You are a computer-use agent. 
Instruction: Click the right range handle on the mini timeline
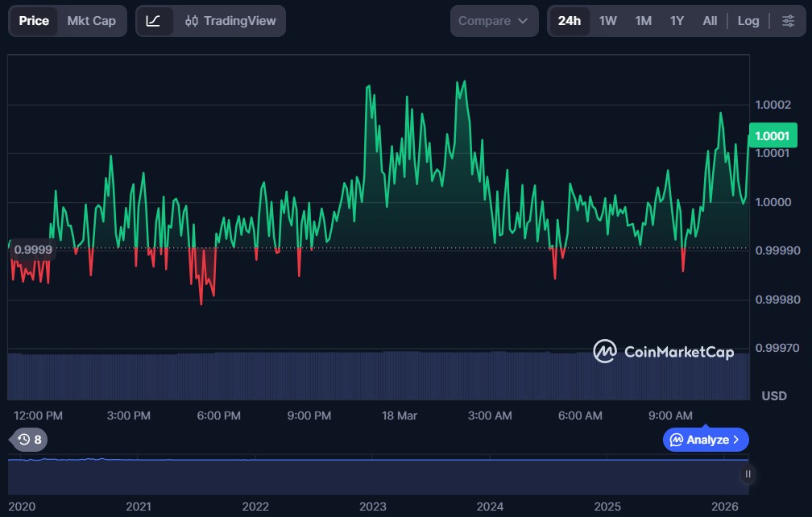pyautogui.click(x=748, y=474)
